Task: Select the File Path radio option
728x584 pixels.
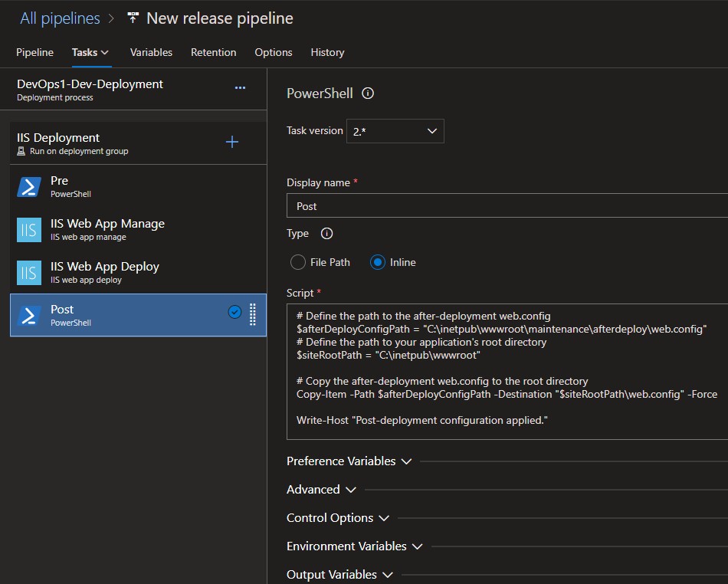Action: pos(297,262)
